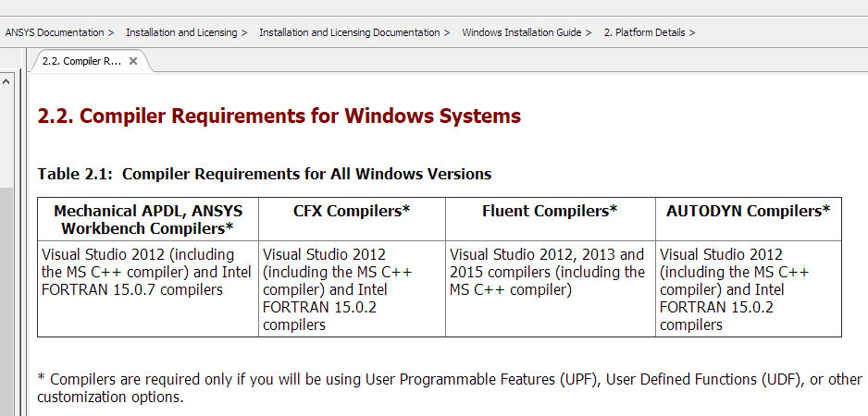
Task: Click the AUTODYN cell with FORTRAN 15.0.2
Action: [748, 288]
